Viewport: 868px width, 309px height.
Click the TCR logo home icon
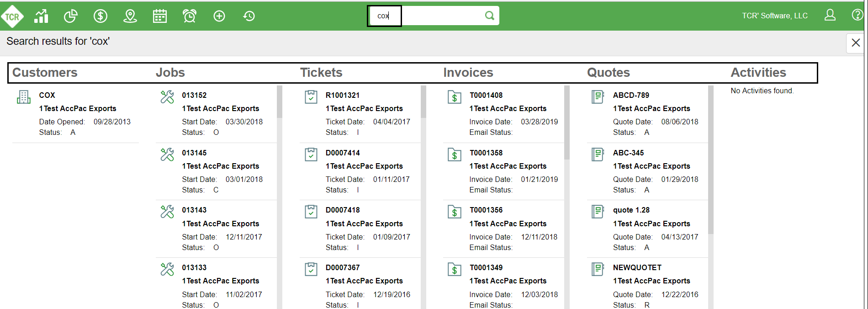click(x=12, y=17)
